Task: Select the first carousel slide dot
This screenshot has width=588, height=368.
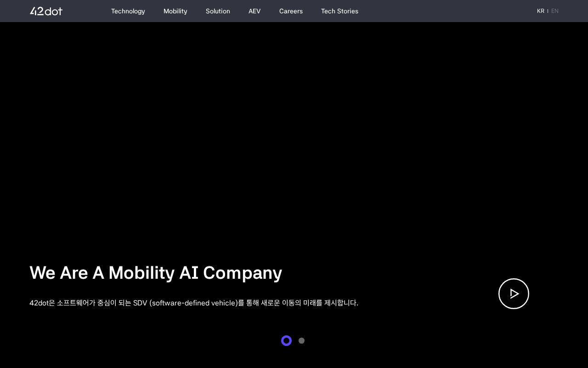Action: pos(286,341)
